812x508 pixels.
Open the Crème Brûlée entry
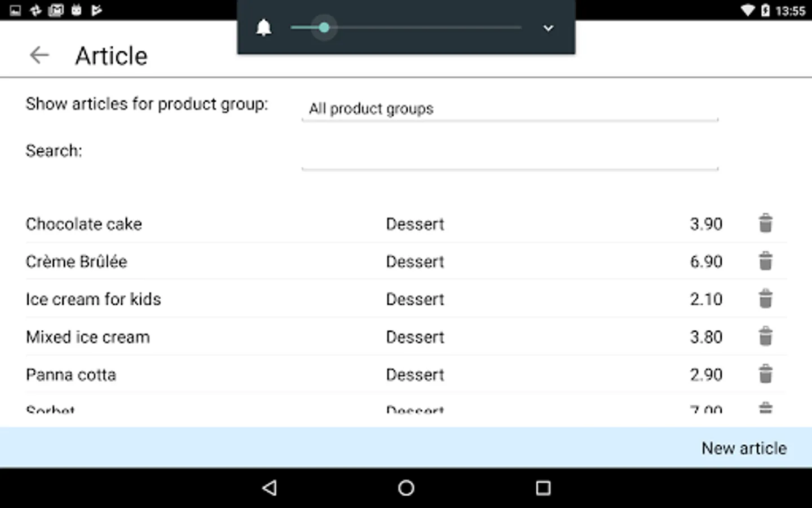[77, 262]
